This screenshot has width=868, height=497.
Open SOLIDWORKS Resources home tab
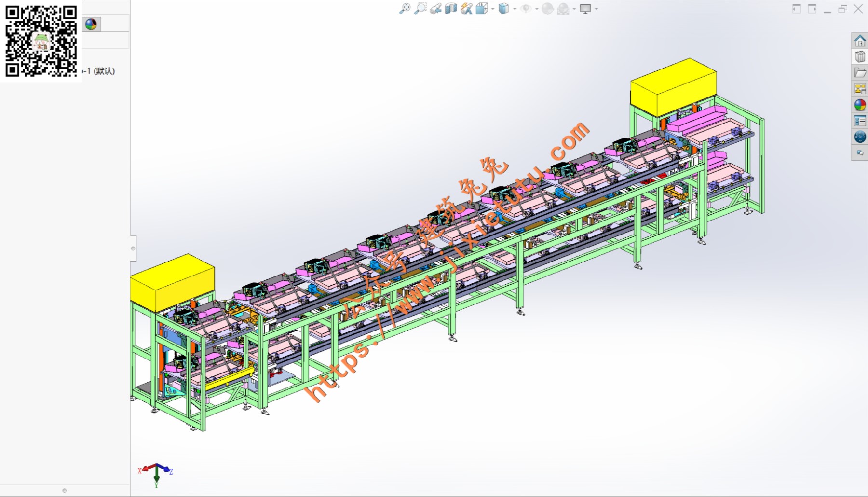click(860, 41)
